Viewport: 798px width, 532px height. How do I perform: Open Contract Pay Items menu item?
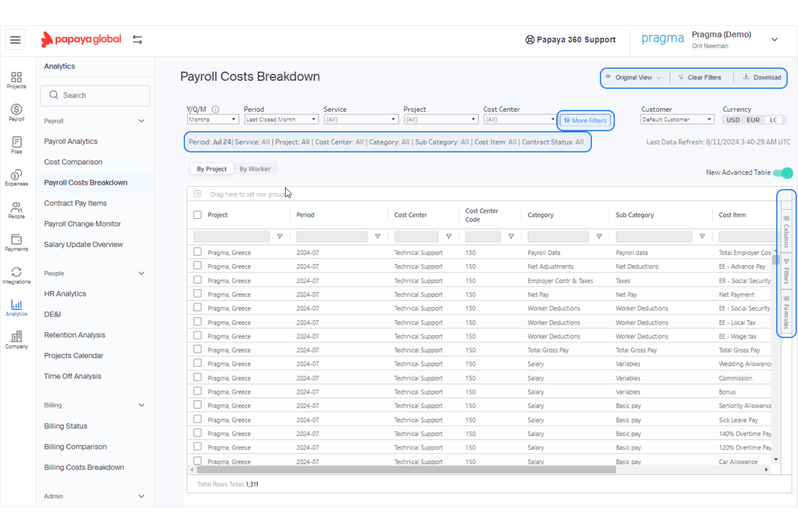pyautogui.click(x=75, y=204)
